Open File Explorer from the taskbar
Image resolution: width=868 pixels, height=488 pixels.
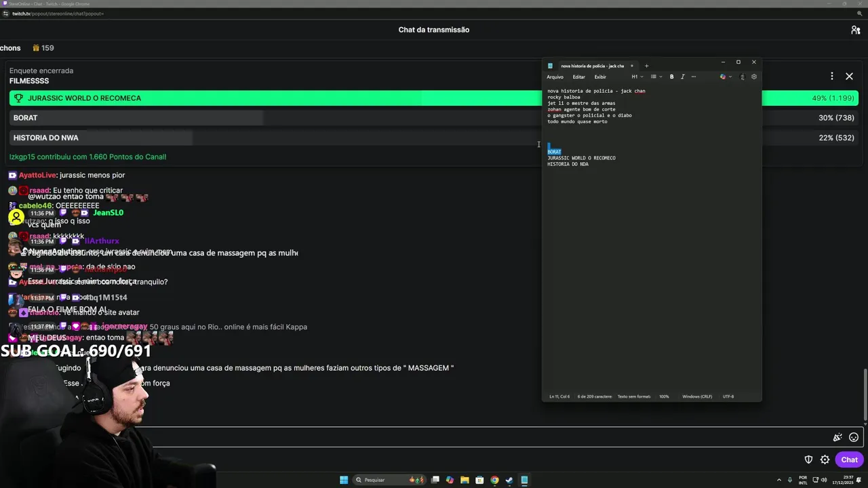tap(465, 480)
